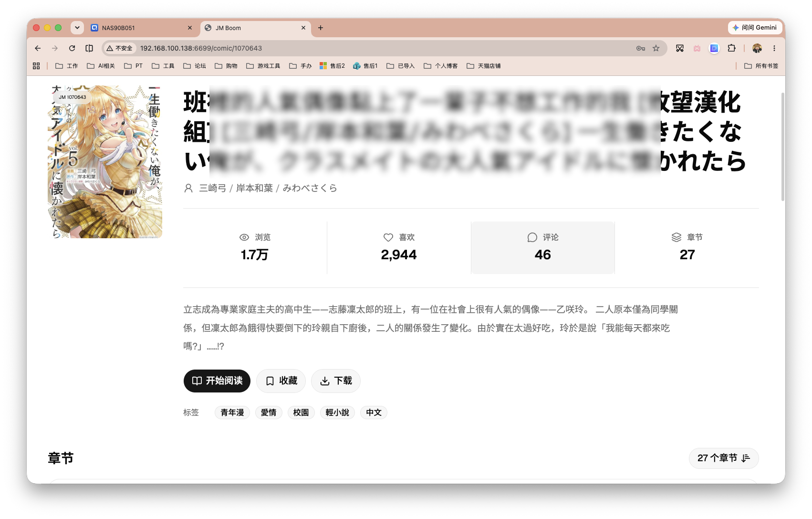Toggle chapter sort order with 27 个章节
This screenshot has height=519, width=812.
[x=724, y=458]
